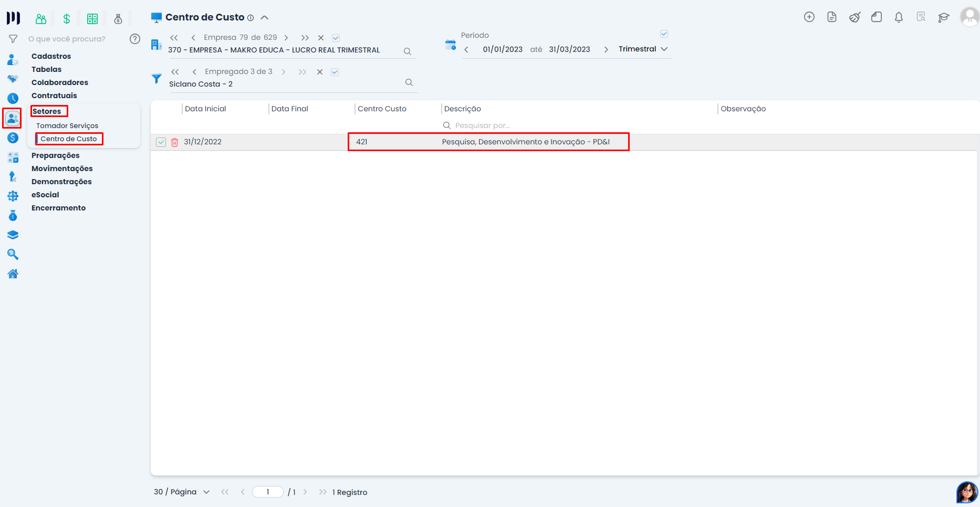Click the green people module icon
Viewport: 980px width, 507px height.
(x=41, y=19)
